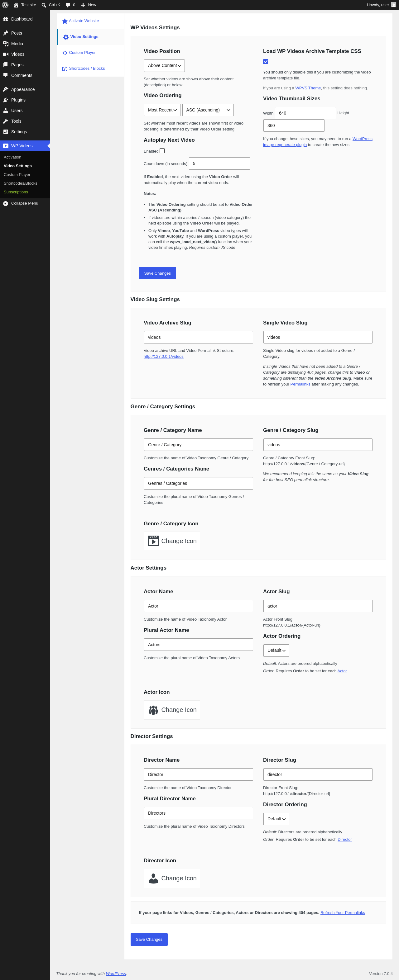Viewport: 399px width, 980px height.
Task: Click the Director link under Director Ordering
Action: pyautogui.click(x=344, y=840)
